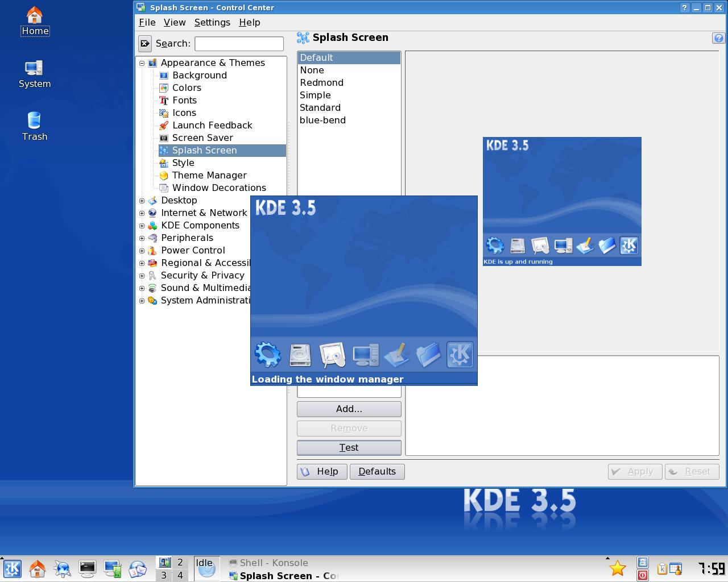Screen dimensions: 728x582
Task: Expand the Internet & Network tree branch
Action: (x=142, y=213)
